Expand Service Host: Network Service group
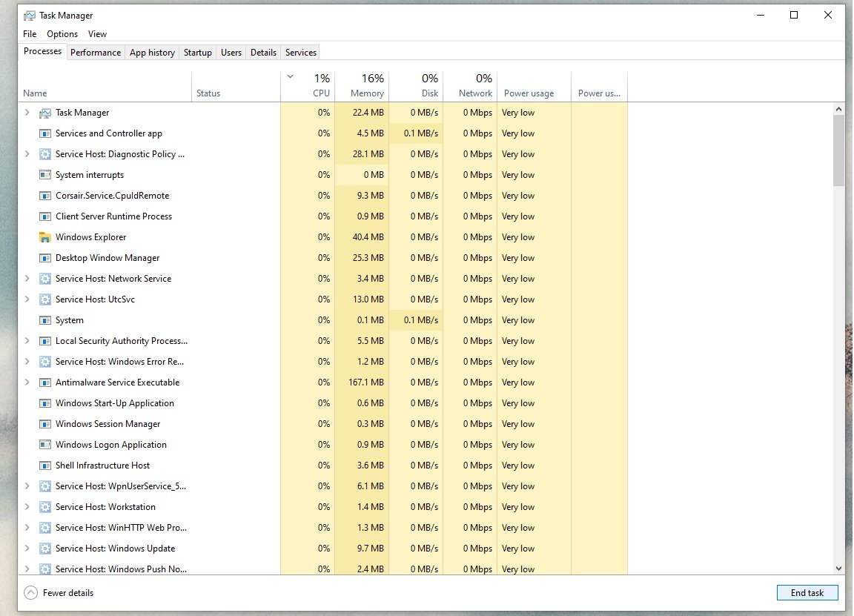854x616 pixels. (27, 278)
